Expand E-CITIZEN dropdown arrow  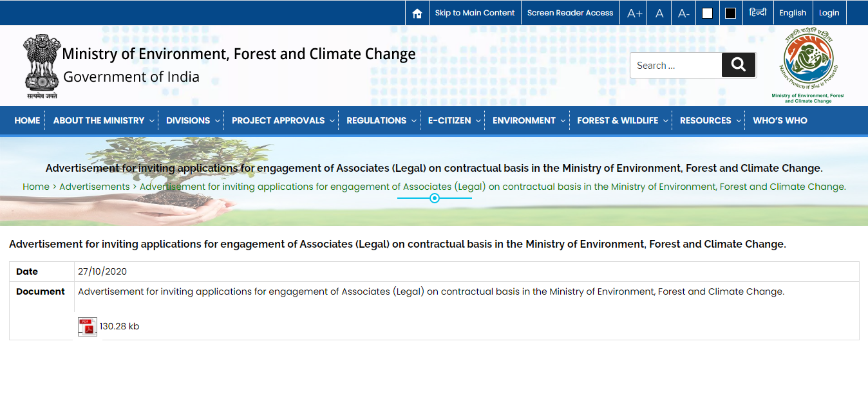(478, 121)
